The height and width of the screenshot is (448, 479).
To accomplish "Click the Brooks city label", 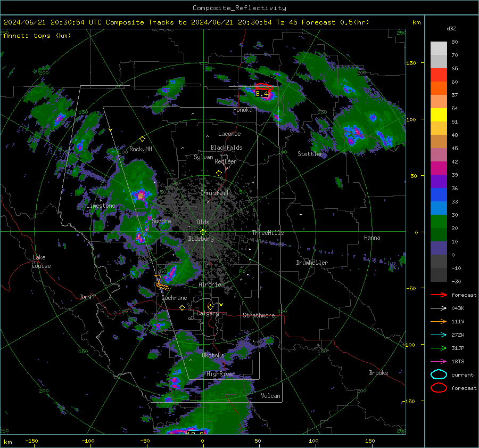I will pyautogui.click(x=378, y=373).
